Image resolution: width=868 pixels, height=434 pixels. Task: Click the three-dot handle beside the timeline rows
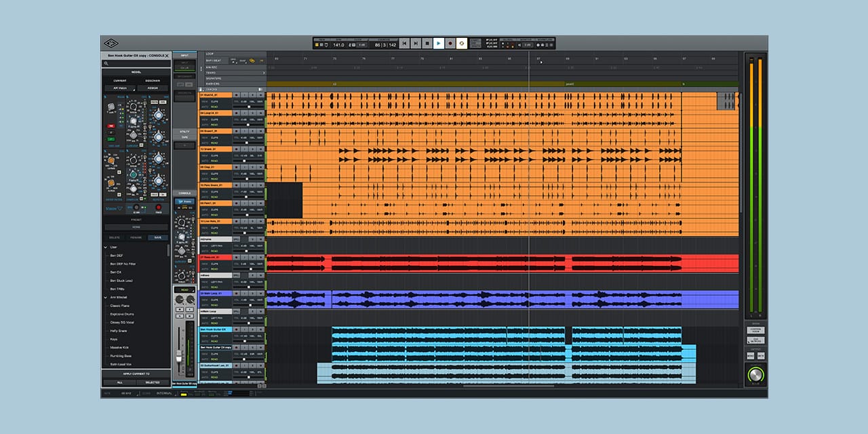pos(201,69)
